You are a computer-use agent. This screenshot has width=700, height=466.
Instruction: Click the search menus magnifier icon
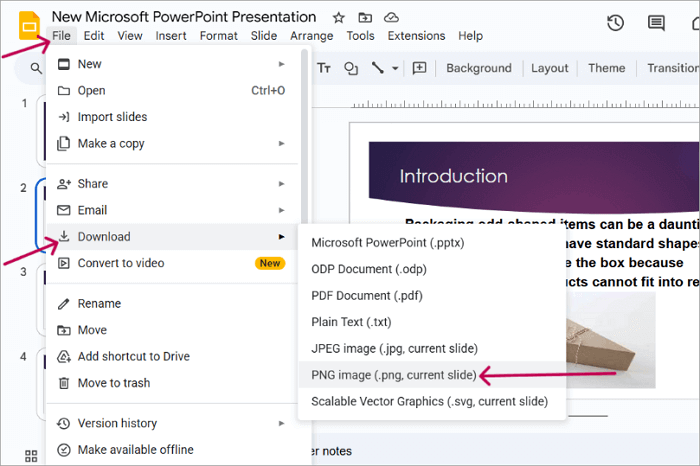(36, 68)
